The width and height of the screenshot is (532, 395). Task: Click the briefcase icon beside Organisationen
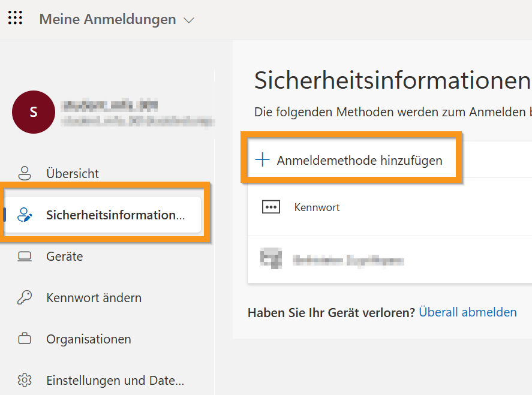(25, 339)
